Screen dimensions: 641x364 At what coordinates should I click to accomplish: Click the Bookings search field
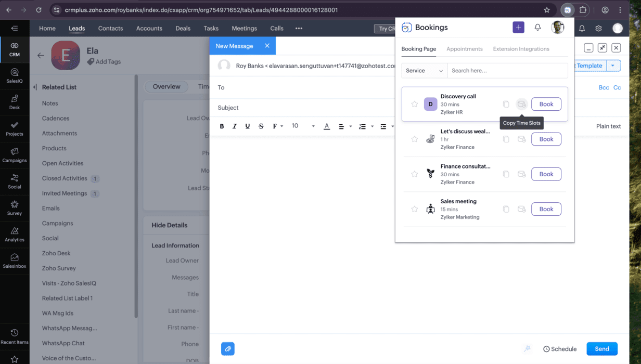click(x=508, y=71)
